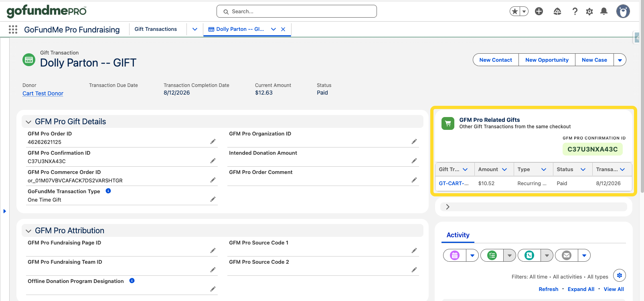
Task: Edit GFM Pro Fundraising Page ID pencil
Action: click(x=213, y=250)
